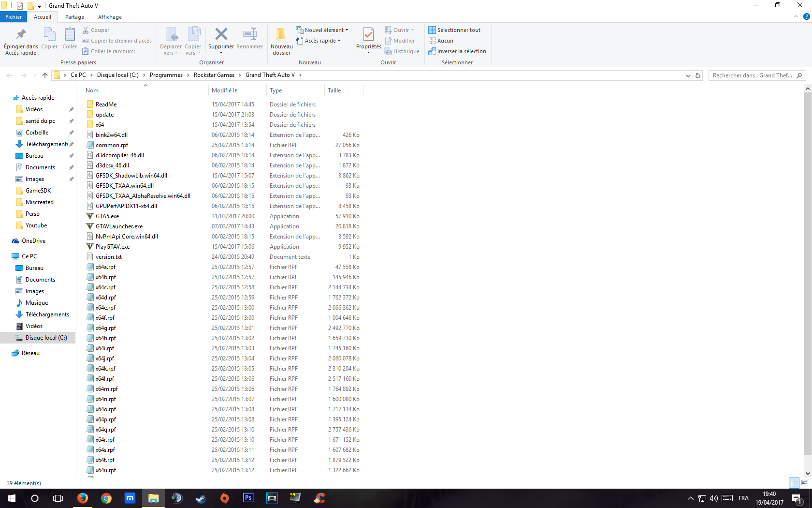
Task: Click the vertical scrollbar down arrow
Action: tap(808, 474)
